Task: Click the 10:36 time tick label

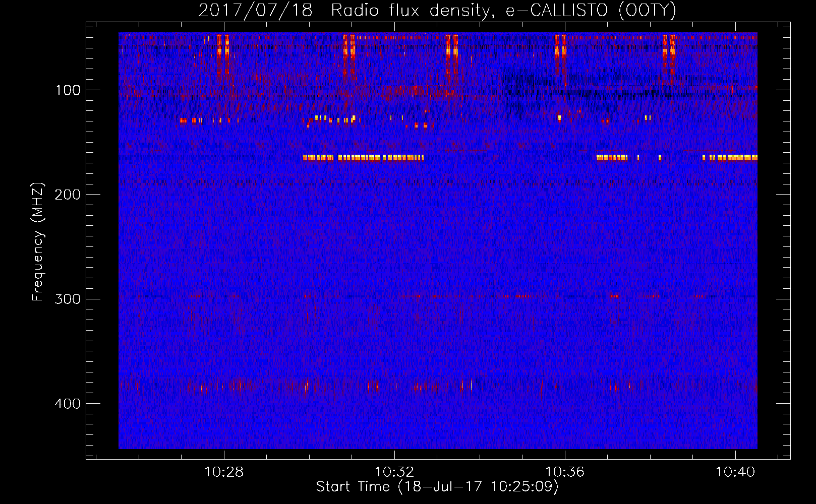Action: 565,472
